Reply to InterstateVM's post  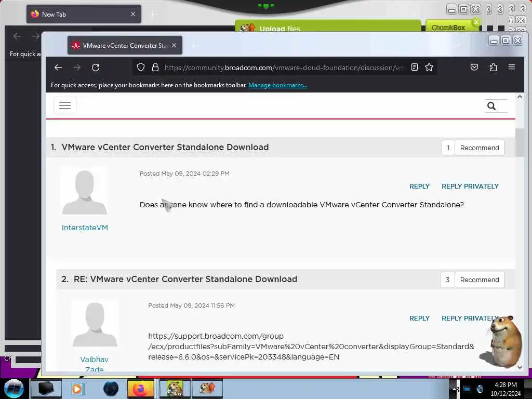click(419, 187)
